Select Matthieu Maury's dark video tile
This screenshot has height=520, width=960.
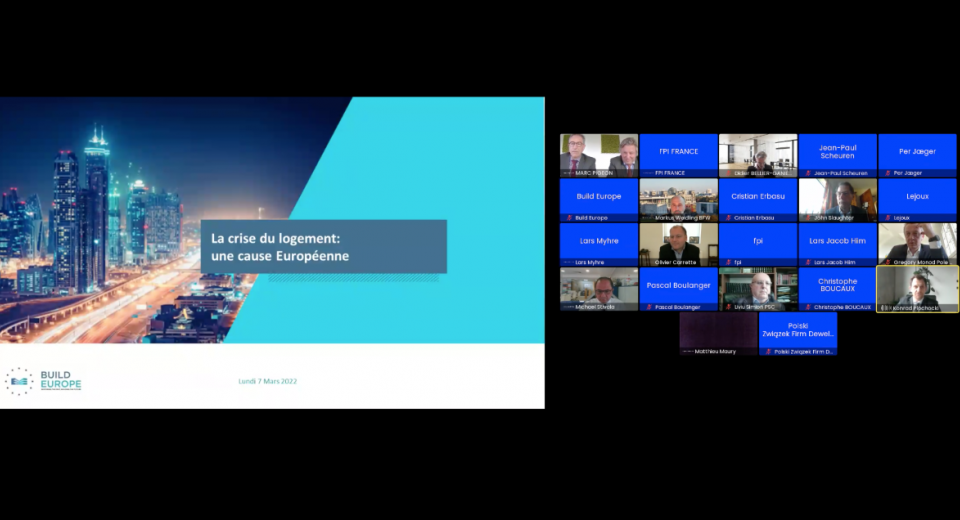coord(718,334)
